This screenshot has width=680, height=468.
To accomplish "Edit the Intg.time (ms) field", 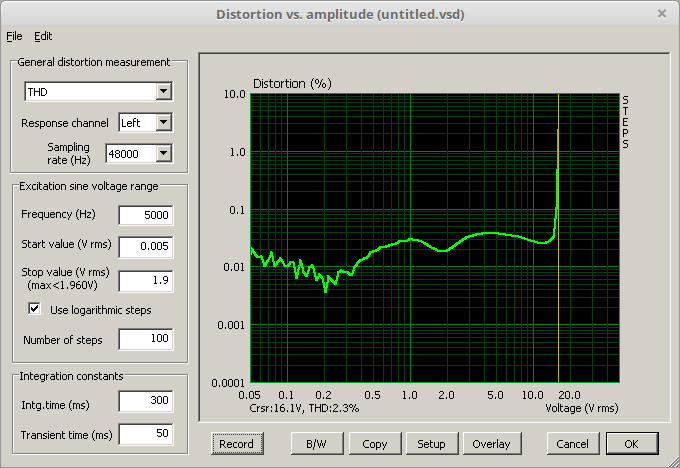I will click(x=145, y=402).
